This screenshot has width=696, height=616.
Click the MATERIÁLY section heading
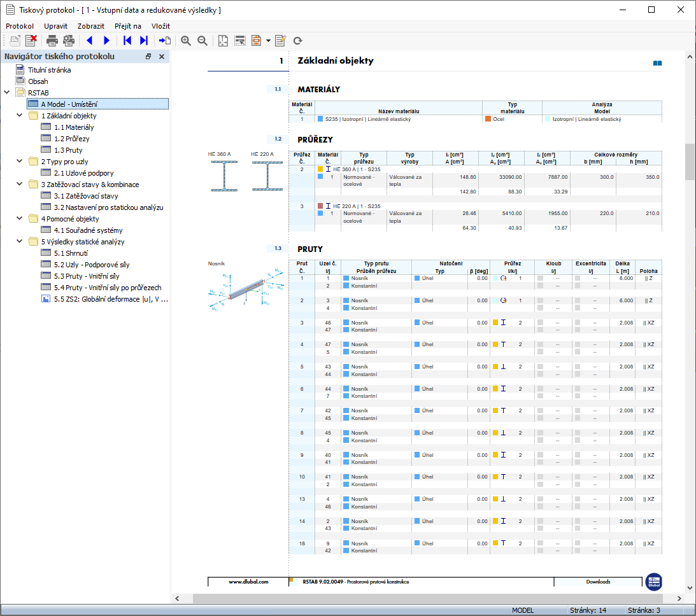(x=318, y=90)
